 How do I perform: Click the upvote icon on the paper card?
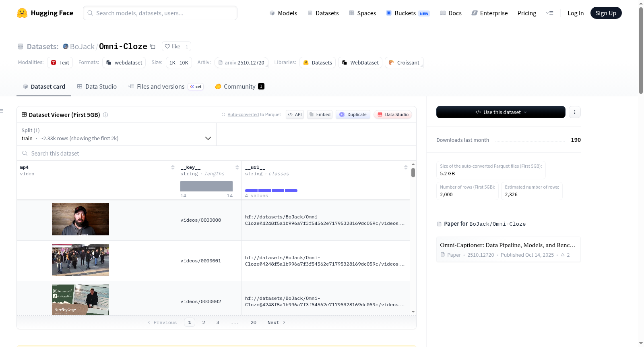coord(563,255)
